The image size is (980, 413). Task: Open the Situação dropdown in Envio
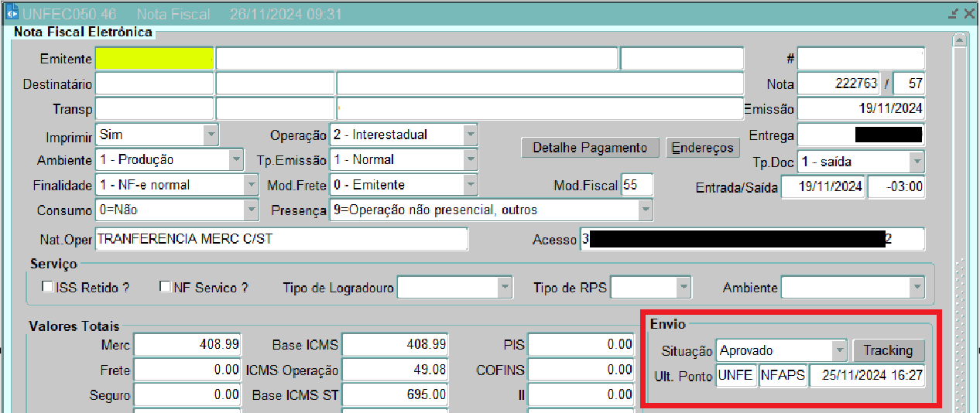pyautogui.click(x=839, y=350)
